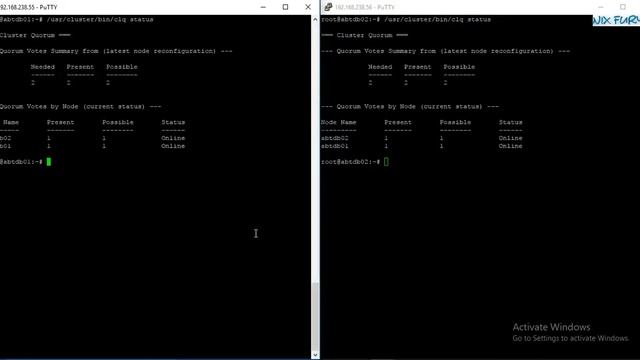This screenshot has height=360, width=640.
Task: Click the scroll down arrow in the left PuTTY window
Action: (x=315, y=356)
